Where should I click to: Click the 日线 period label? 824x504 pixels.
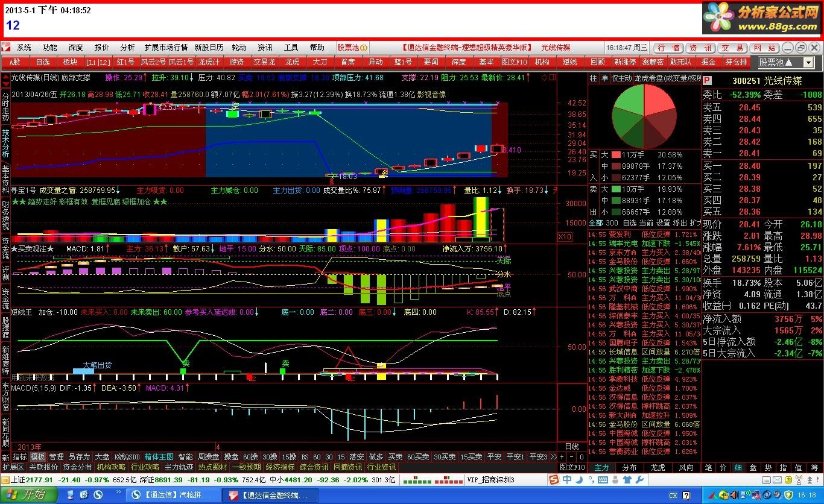[572, 447]
